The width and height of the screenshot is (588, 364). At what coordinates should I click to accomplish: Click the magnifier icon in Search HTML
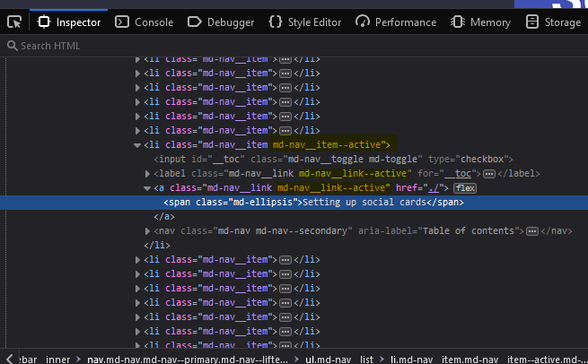12,46
